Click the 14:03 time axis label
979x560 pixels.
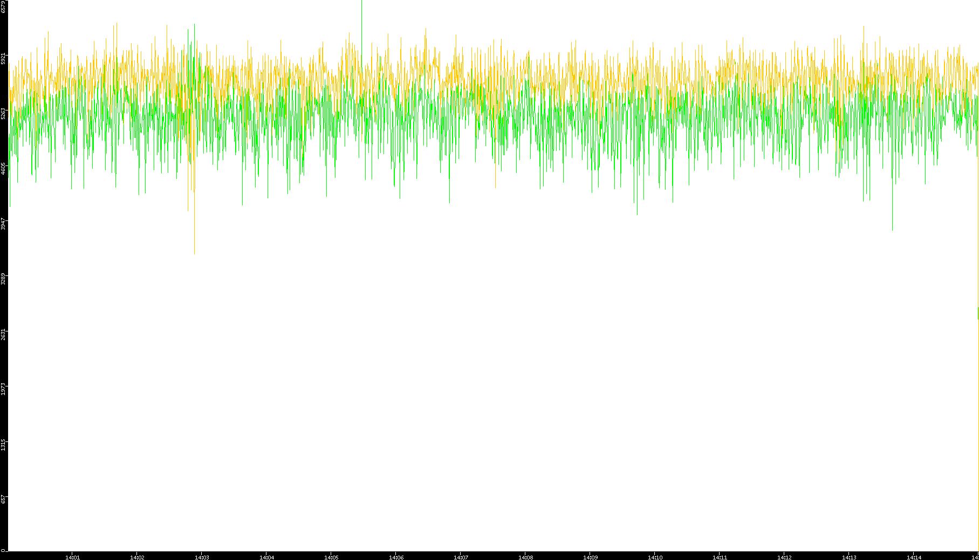202,557
